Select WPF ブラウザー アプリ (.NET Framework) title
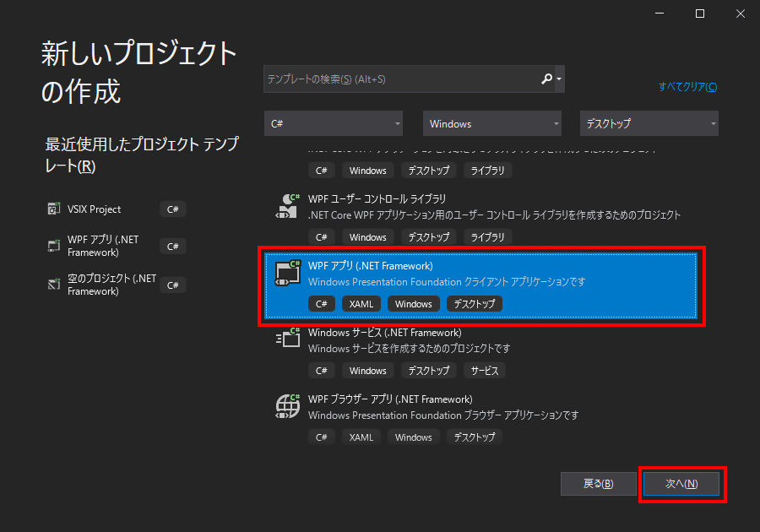 click(390, 399)
